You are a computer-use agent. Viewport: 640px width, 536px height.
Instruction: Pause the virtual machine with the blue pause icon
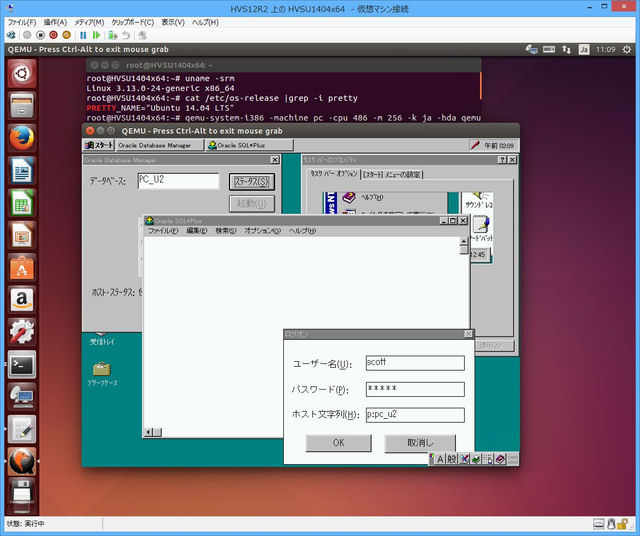pyautogui.click(x=83, y=35)
